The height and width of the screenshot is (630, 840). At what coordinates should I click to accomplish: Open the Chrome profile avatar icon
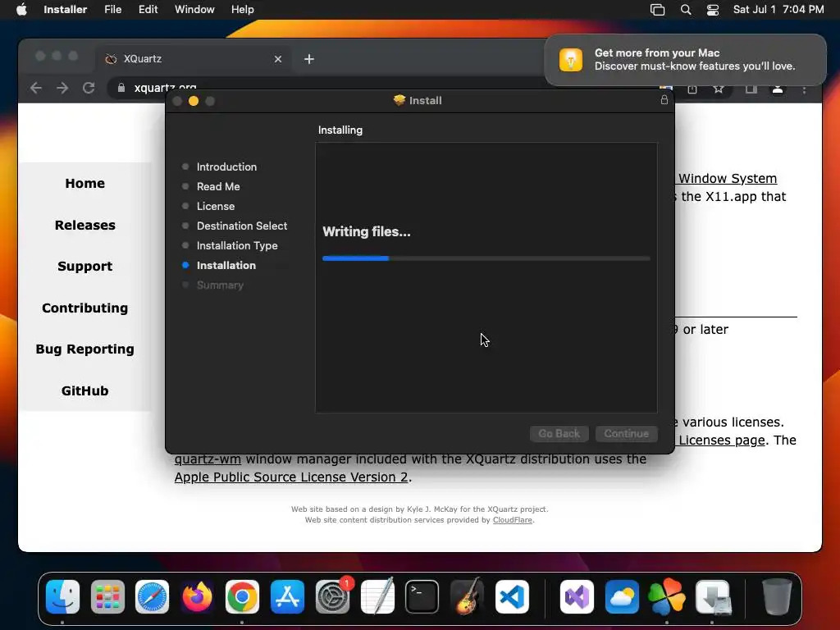coord(778,89)
